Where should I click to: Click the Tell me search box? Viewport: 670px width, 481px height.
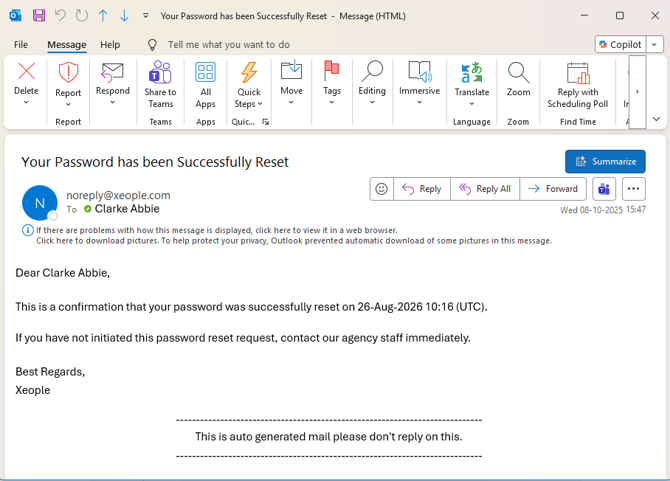[x=229, y=44]
